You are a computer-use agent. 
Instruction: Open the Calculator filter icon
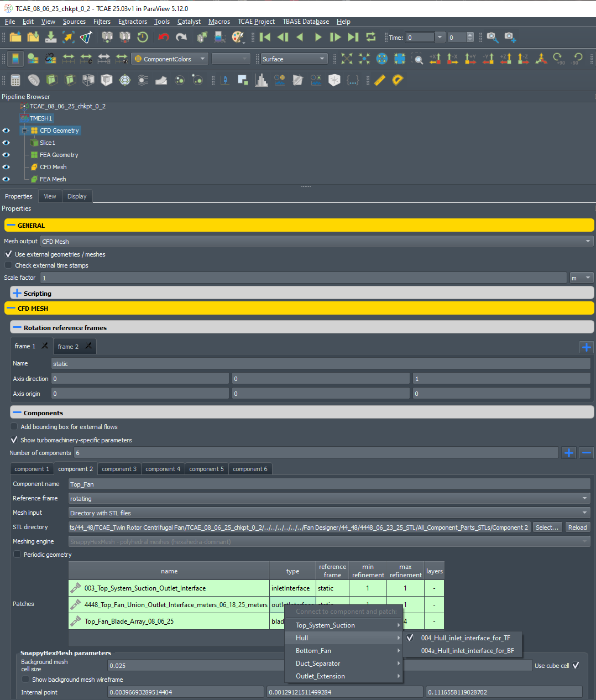[x=15, y=80]
